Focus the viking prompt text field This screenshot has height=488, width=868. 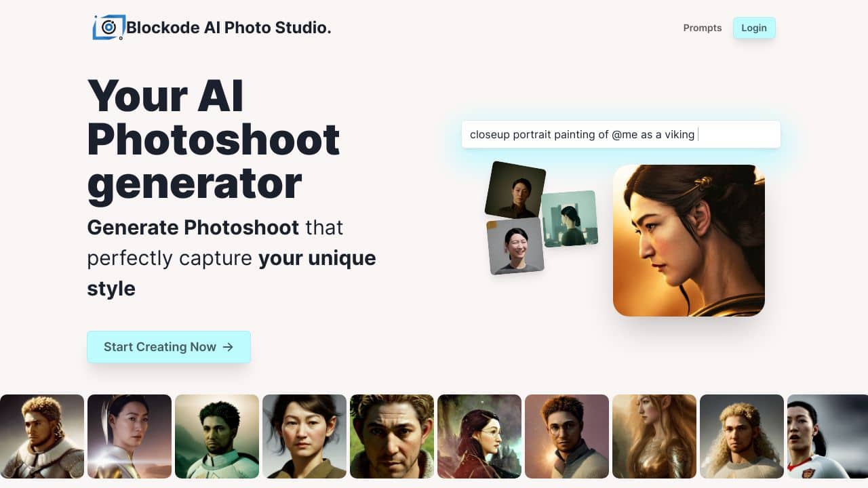click(x=621, y=134)
